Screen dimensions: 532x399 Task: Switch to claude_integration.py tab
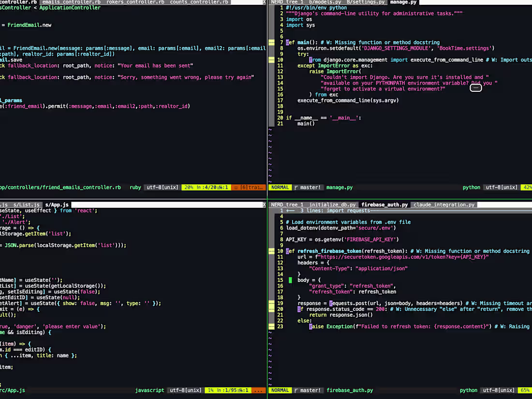pyautogui.click(x=444, y=205)
